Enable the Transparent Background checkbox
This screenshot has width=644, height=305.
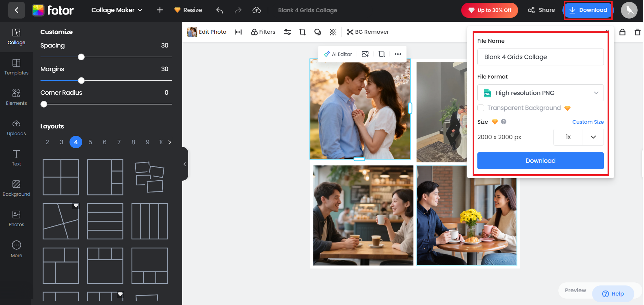click(481, 108)
